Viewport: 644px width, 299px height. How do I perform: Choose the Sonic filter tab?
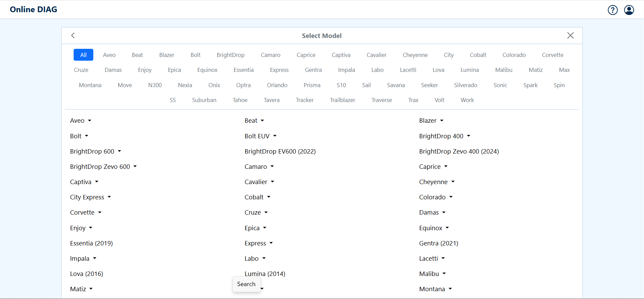click(x=500, y=85)
